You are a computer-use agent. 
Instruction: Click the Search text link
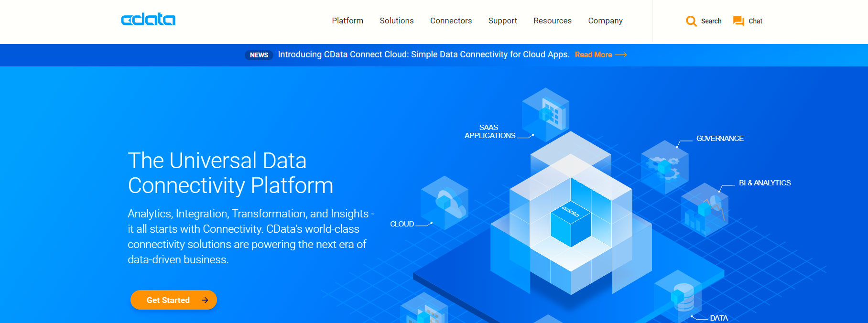[711, 21]
